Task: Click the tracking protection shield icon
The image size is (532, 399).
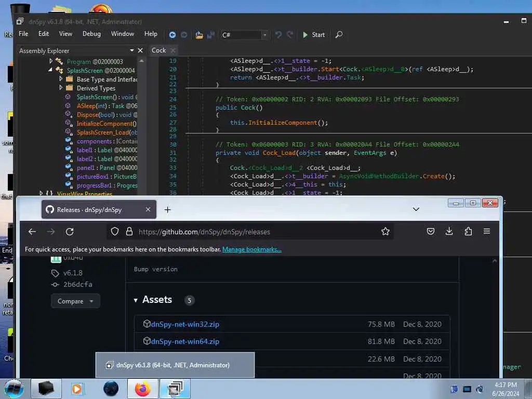Action: pos(115,231)
